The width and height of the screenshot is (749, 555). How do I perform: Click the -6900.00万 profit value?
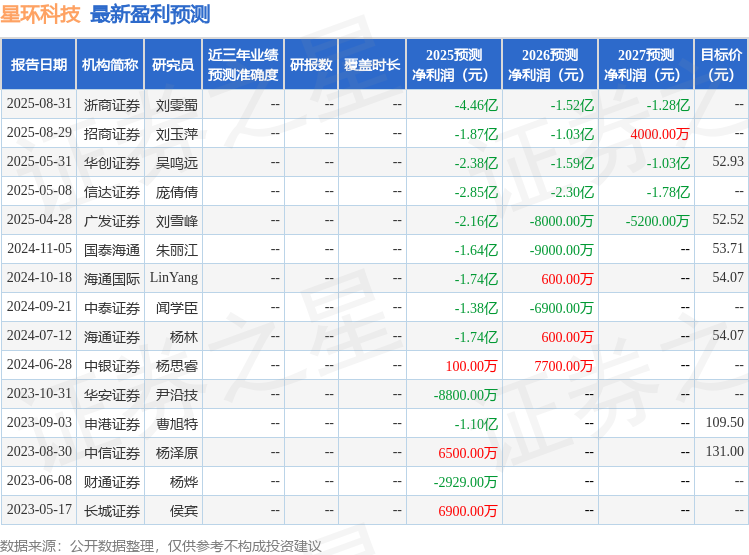(561, 308)
